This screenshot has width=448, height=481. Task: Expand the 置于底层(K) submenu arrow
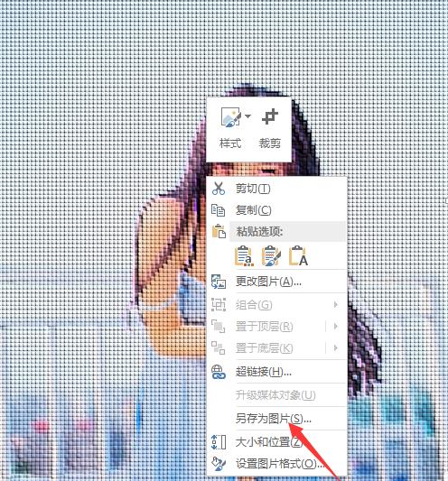pyautogui.click(x=336, y=347)
